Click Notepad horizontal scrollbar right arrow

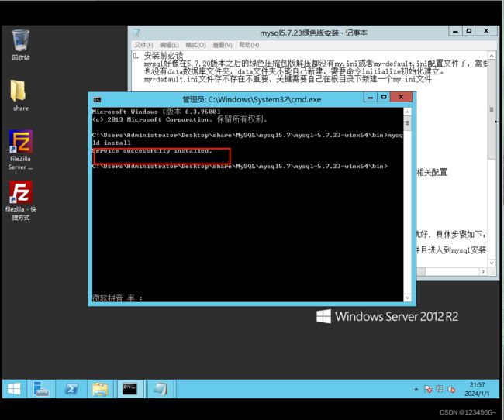click(483, 272)
